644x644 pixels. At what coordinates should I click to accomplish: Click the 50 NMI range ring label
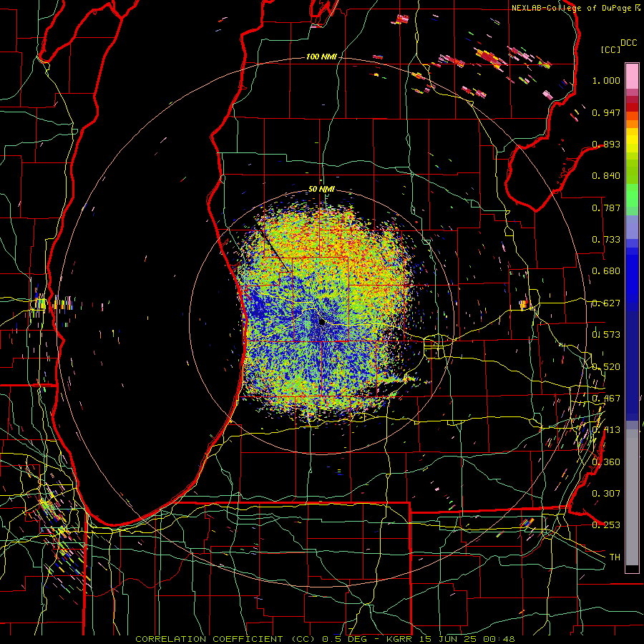click(x=321, y=190)
